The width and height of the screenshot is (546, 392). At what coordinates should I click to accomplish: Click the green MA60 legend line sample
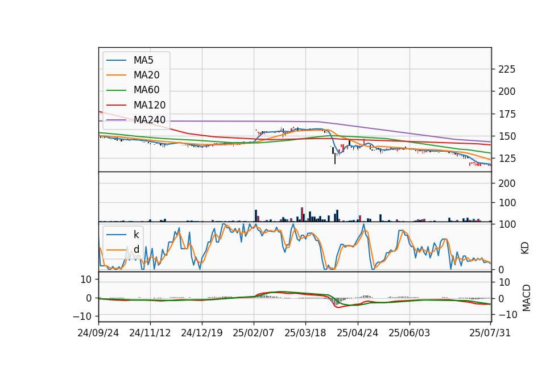coord(116,90)
